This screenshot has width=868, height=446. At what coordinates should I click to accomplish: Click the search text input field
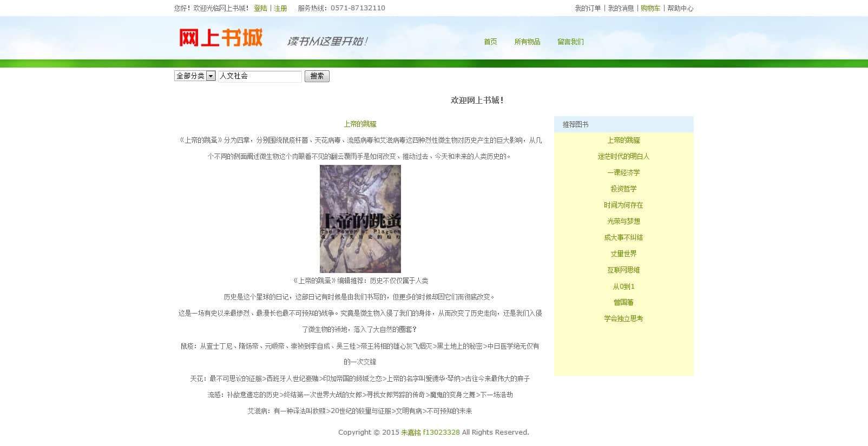(x=260, y=76)
